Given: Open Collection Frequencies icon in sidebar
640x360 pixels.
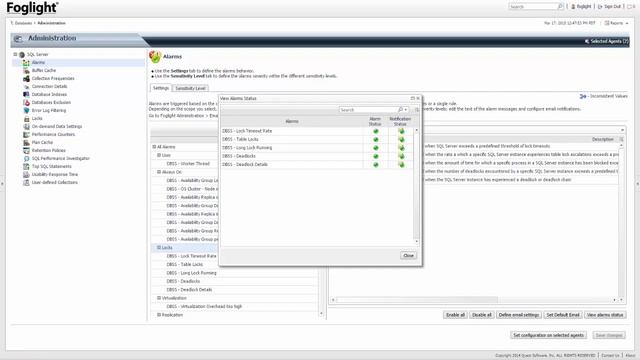Looking at the screenshot, I should (x=26, y=78).
